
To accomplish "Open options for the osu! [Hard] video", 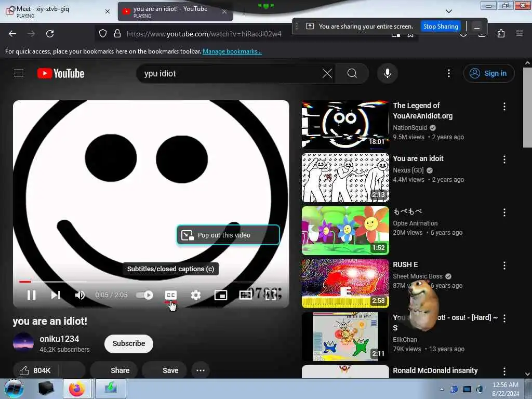I will pos(504,318).
